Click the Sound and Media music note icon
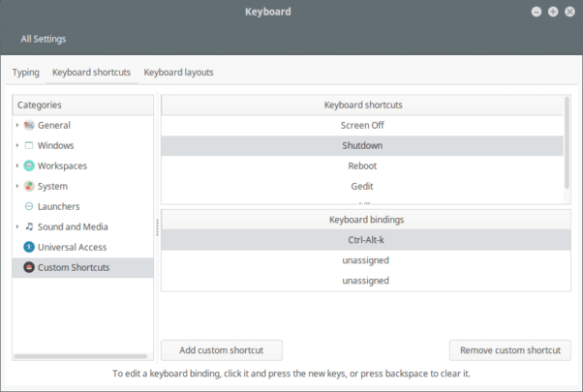 click(x=29, y=226)
